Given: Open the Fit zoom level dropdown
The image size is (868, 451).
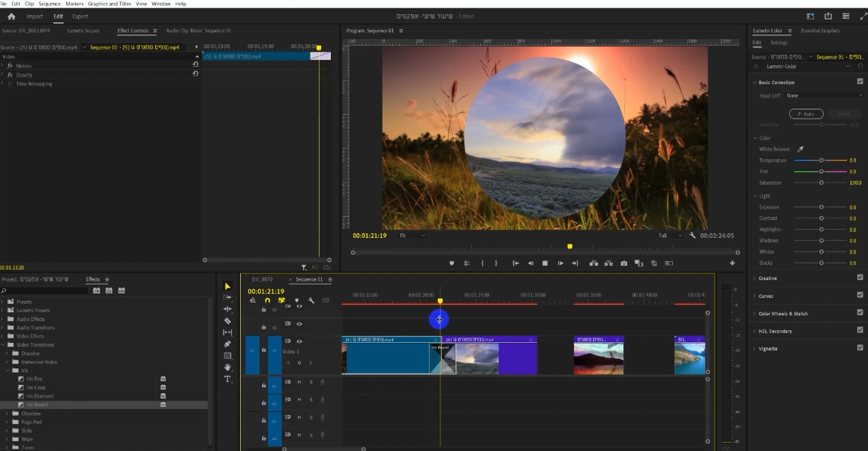Looking at the screenshot, I should click(x=412, y=236).
